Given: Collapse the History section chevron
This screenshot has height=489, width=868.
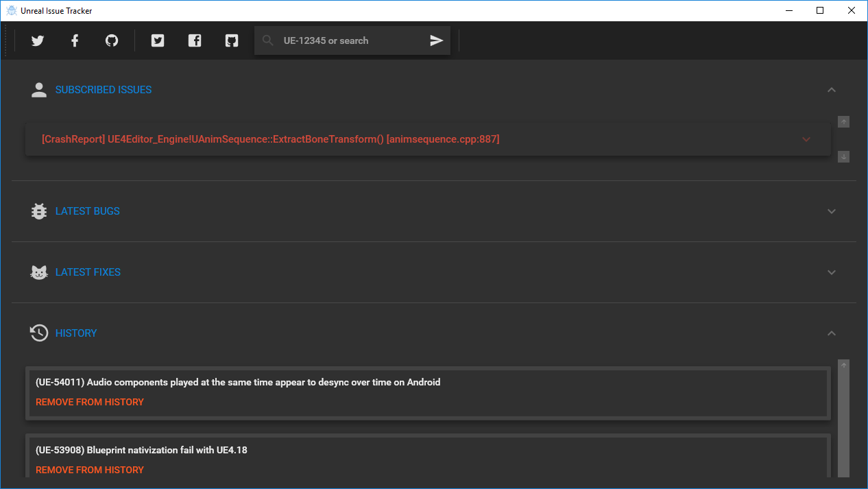Looking at the screenshot, I should point(832,333).
